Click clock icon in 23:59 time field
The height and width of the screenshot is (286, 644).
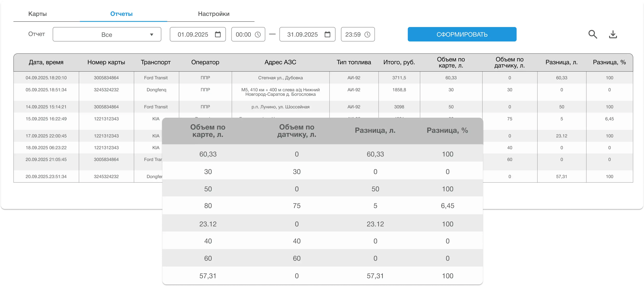click(367, 35)
